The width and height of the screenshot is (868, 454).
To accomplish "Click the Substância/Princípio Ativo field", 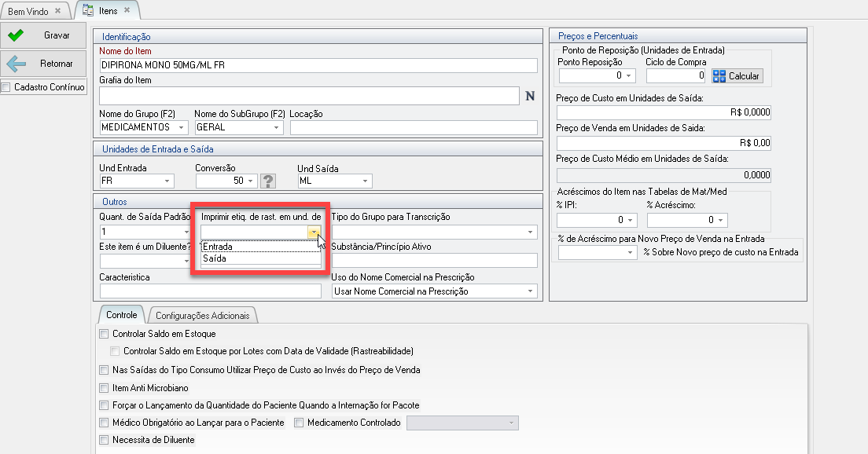I will [x=434, y=261].
